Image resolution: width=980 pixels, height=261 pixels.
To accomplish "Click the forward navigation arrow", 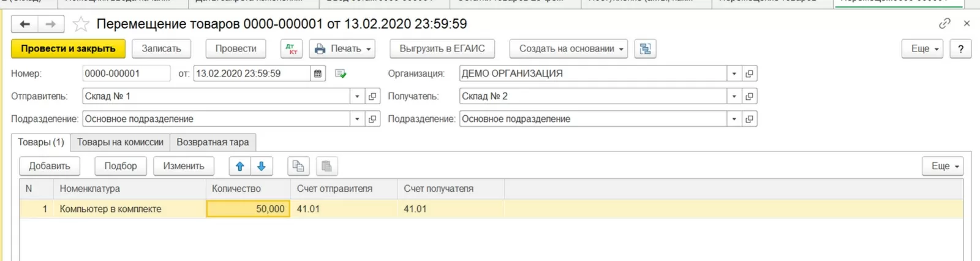I will click(x=51, y=24).
